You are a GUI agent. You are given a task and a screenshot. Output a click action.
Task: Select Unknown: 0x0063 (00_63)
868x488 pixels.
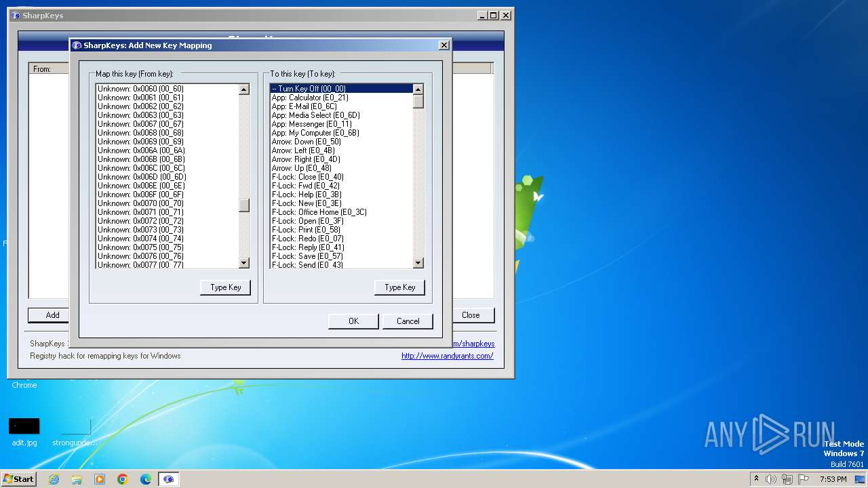coord(167,115)
